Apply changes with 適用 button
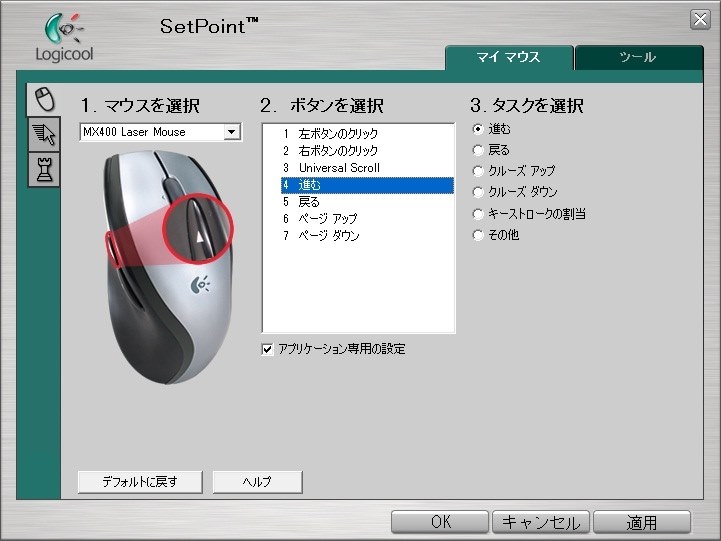The image size is (721, 541). pos(642,522)
